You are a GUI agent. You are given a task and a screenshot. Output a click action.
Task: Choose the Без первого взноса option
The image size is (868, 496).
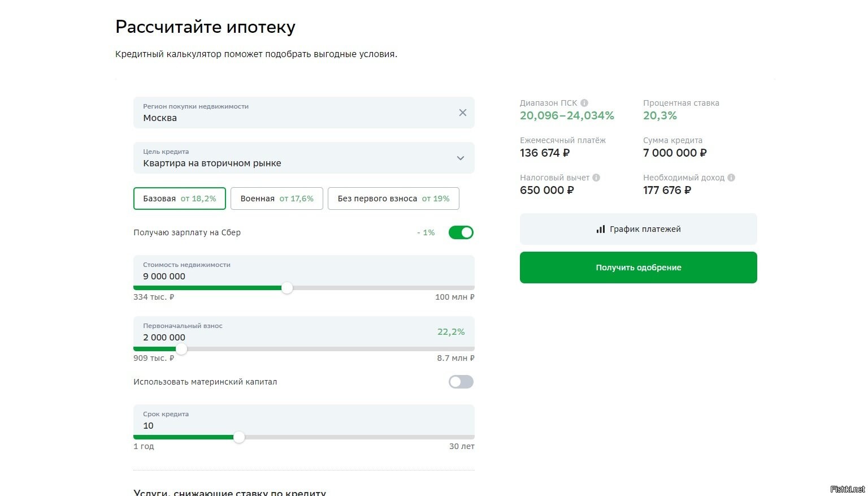click(x=393, y=199)
